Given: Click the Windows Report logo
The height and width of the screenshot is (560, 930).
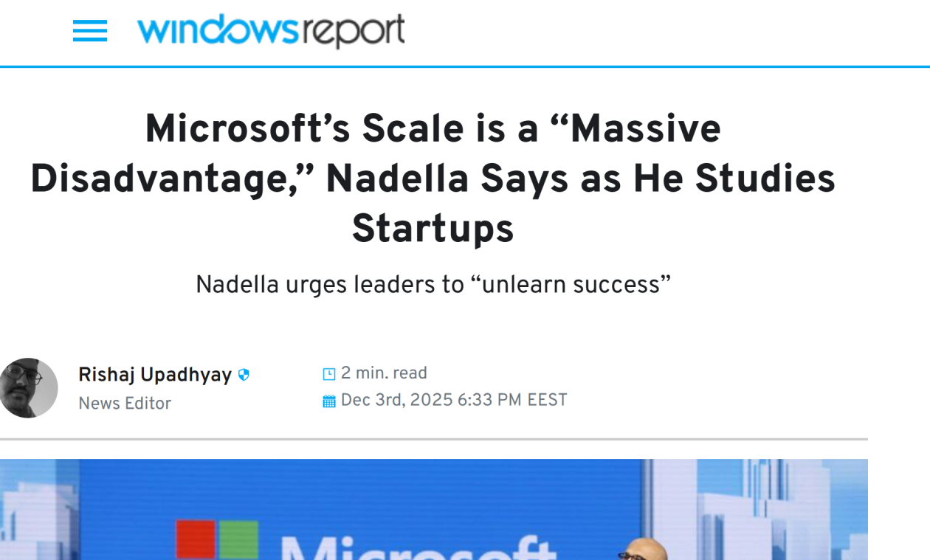Looking at the screenshot, I should [270, 31].
